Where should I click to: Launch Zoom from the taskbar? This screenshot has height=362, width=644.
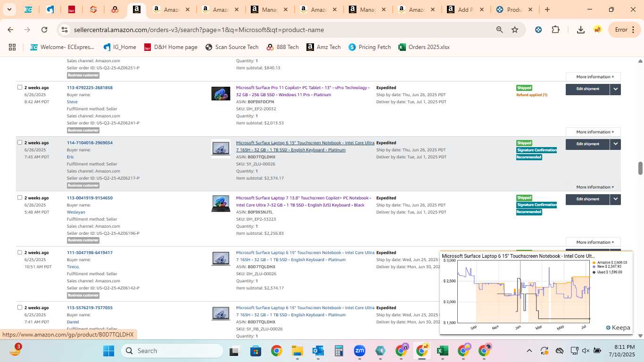360,351
